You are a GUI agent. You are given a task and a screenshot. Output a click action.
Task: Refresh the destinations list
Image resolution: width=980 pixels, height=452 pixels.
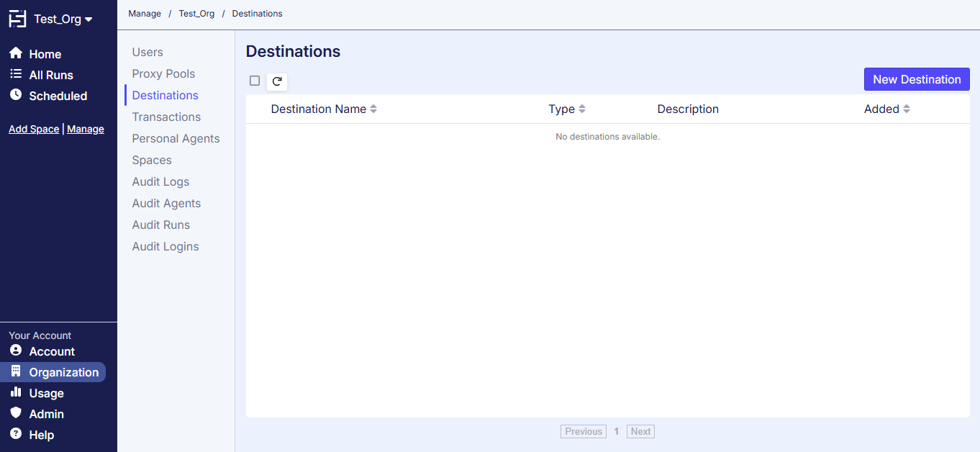coord(277,81)
